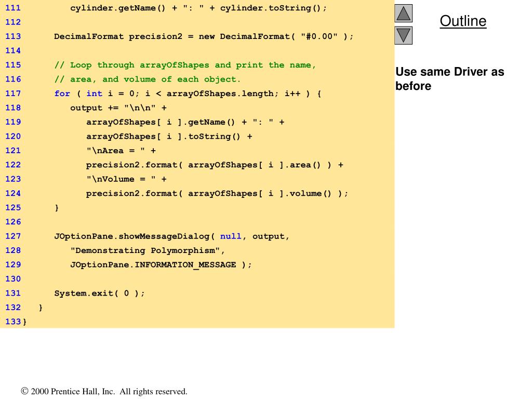532x399 pixels.
Task: Click the 'int' keyword in the for loop
Action: tap(94, 94)
